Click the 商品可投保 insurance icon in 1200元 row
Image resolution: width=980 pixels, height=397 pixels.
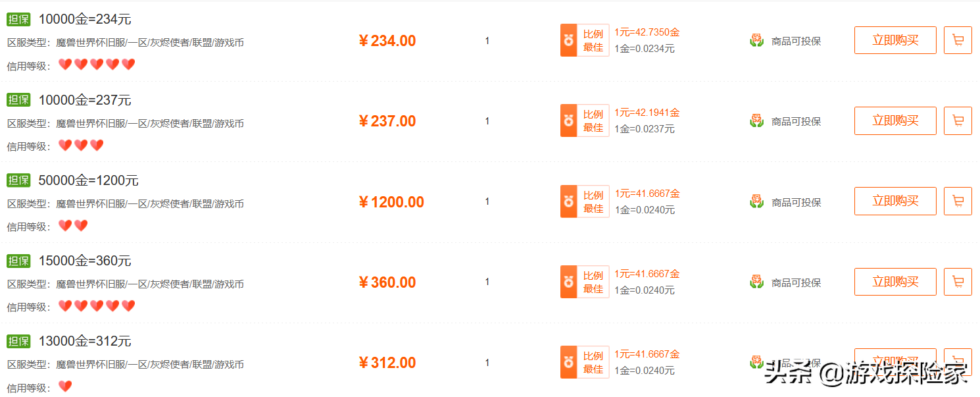pos(757,201)
